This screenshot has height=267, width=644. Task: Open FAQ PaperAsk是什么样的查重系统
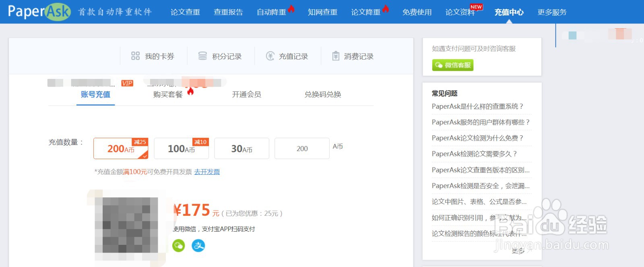tap(477, 106)
